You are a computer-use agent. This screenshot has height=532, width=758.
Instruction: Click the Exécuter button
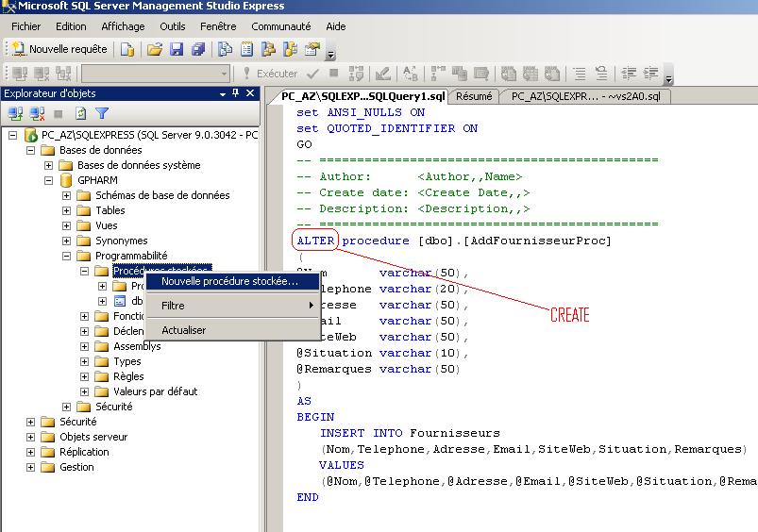(270, 74)
